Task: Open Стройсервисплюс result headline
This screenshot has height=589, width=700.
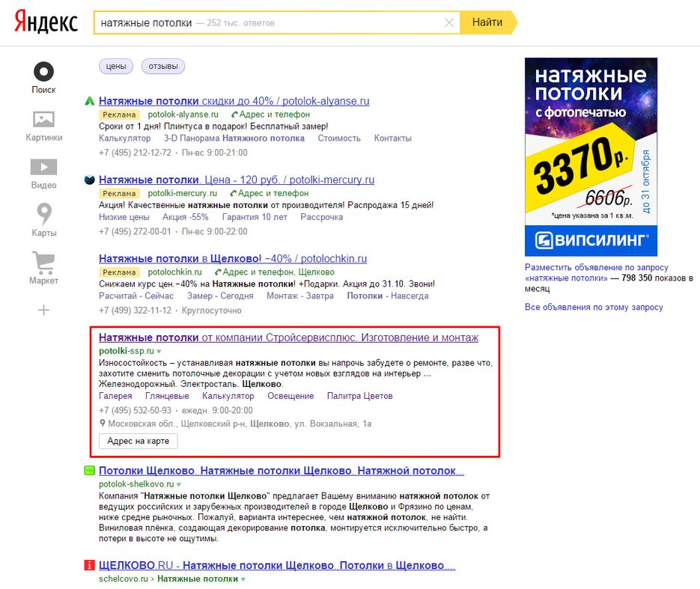Action: 288,338
